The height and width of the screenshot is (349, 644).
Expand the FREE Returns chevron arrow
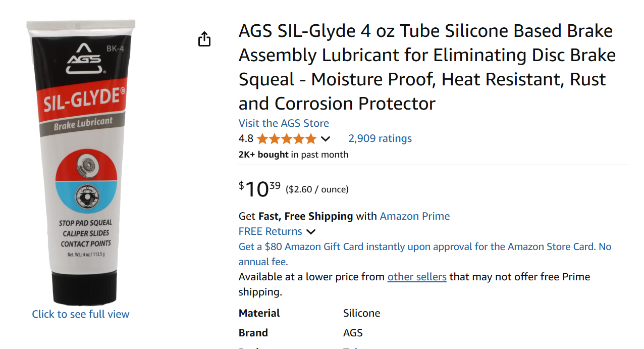click(x=311, y=232)
